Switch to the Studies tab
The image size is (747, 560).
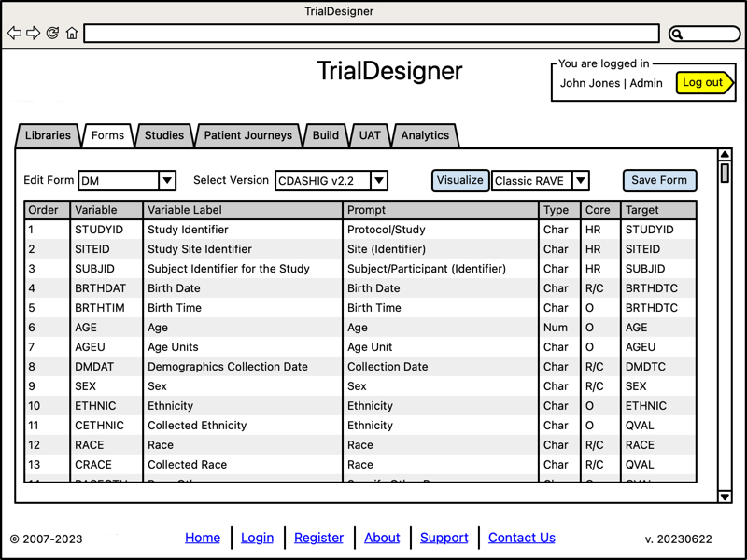tap(164, 135)
